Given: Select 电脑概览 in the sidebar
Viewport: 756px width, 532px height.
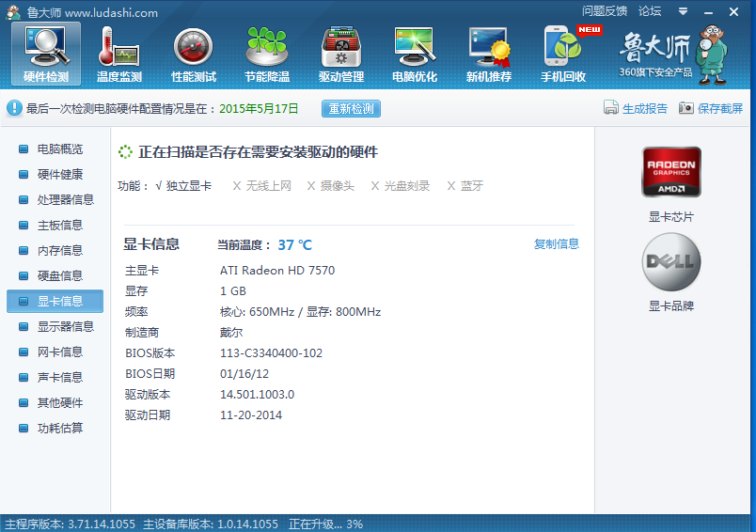Looking at the screenshot, I should tap(59, 149).
